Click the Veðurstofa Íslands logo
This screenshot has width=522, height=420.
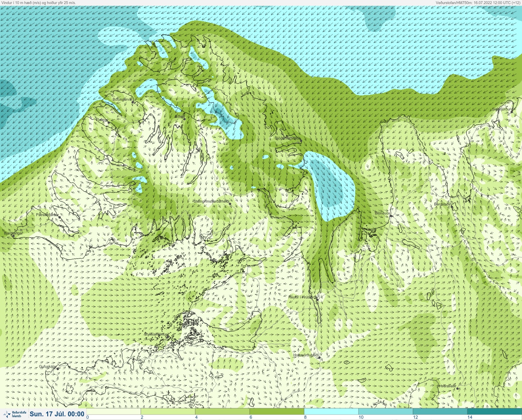(x=14, y=414)
